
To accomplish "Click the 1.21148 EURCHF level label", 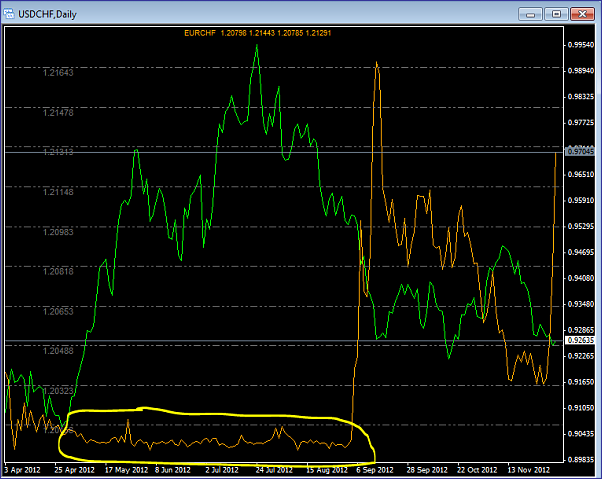I will point(58,192).
